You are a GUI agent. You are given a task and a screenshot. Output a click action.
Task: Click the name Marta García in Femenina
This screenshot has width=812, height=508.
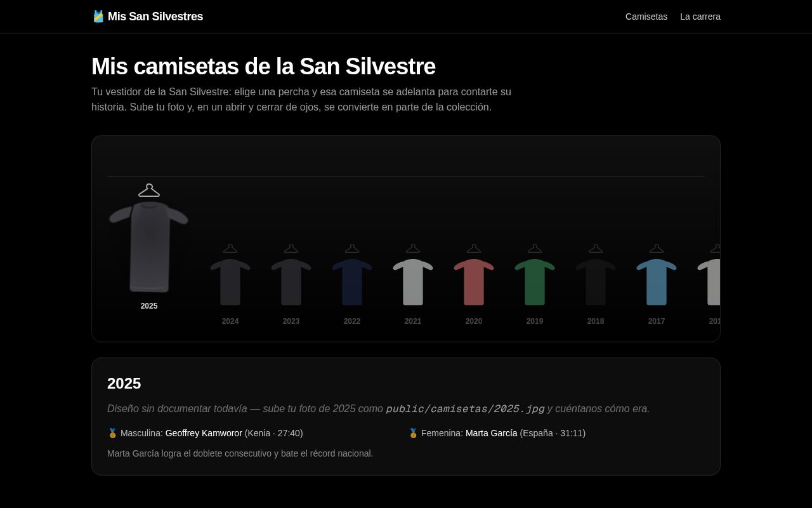(492, 433)
